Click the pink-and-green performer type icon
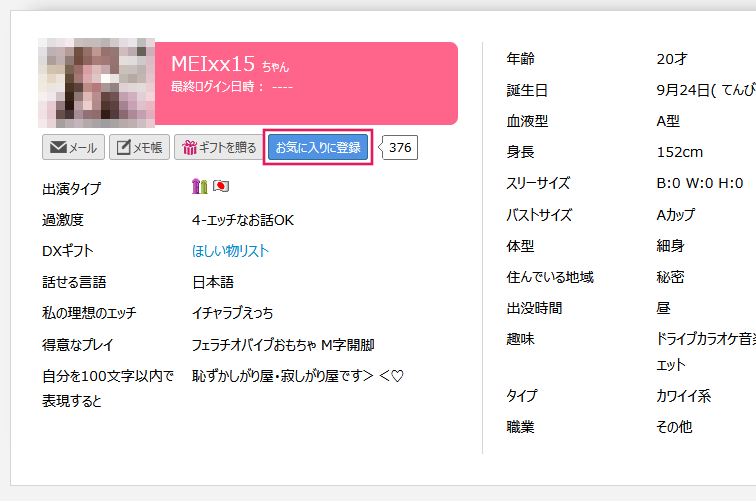Screen dimensions: 756x501 click(x=199, y=187)
